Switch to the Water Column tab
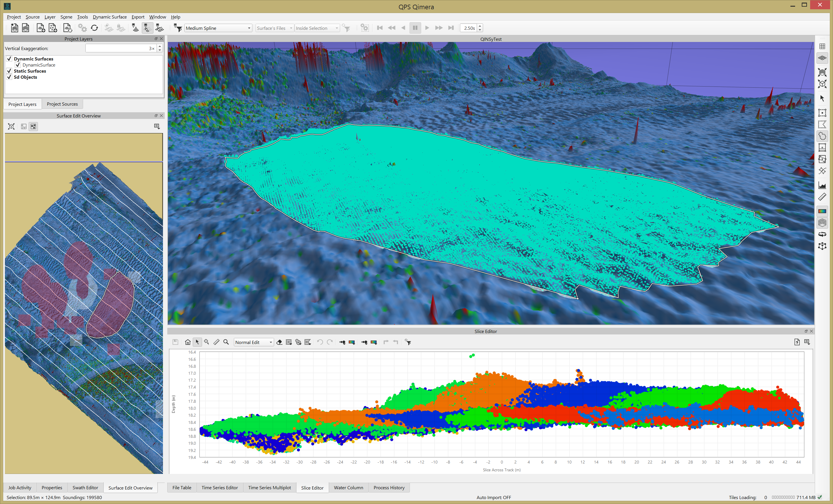833x504 pixels. pyautogui.click(x=348, y=488)
